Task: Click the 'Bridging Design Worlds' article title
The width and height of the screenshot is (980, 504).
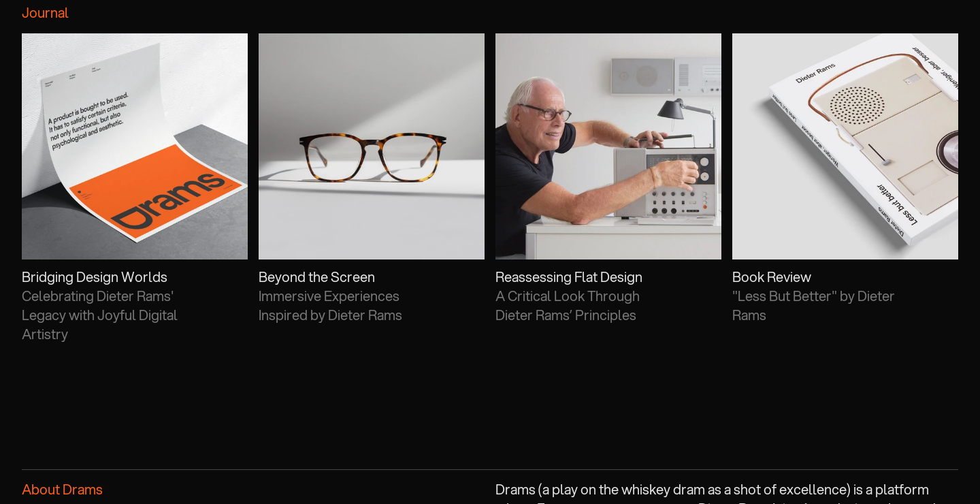Action: pos(94,277)
